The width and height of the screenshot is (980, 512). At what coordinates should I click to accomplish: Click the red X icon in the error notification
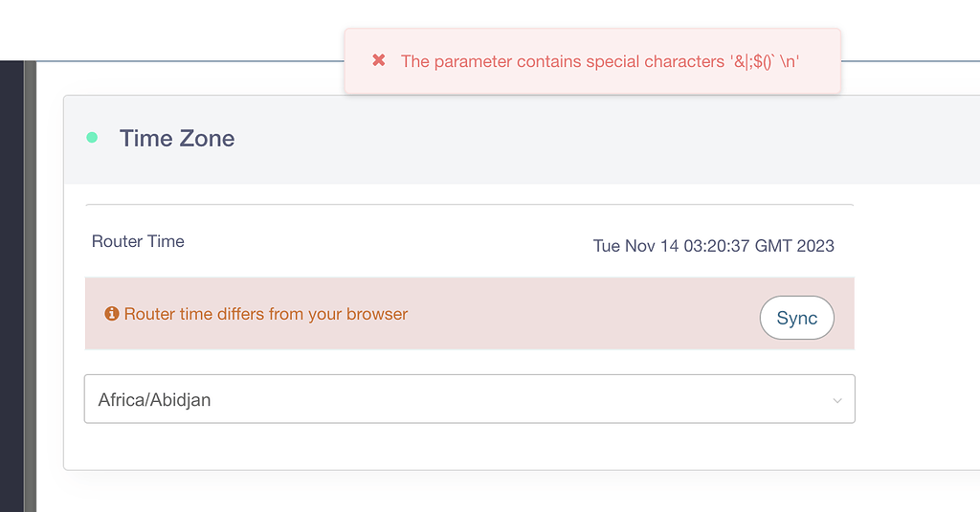point(379,60)
